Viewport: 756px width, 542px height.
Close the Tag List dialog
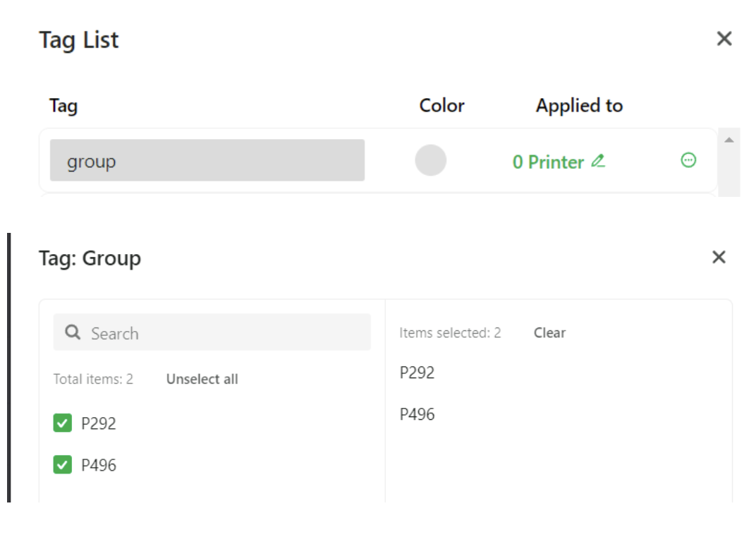(724, 39)
